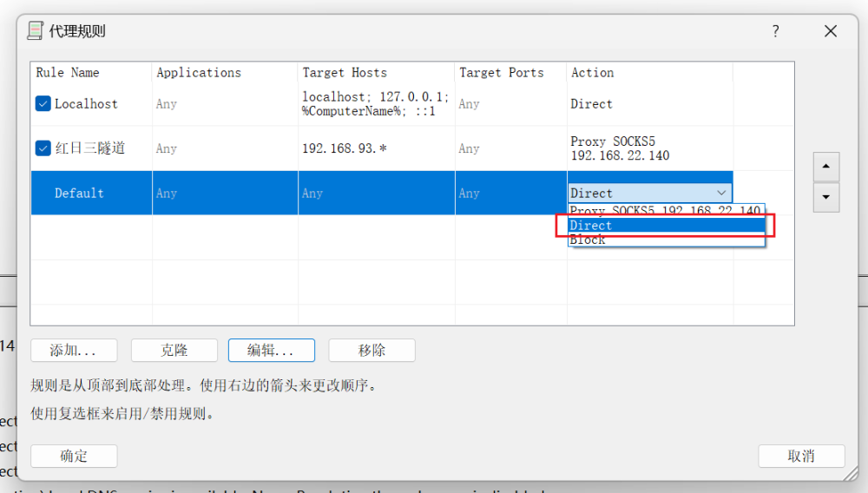868x493 pixels.
Task: Choose Proxy SOCKS5 192.168.22.140 from the list
Action: [665, 211]
